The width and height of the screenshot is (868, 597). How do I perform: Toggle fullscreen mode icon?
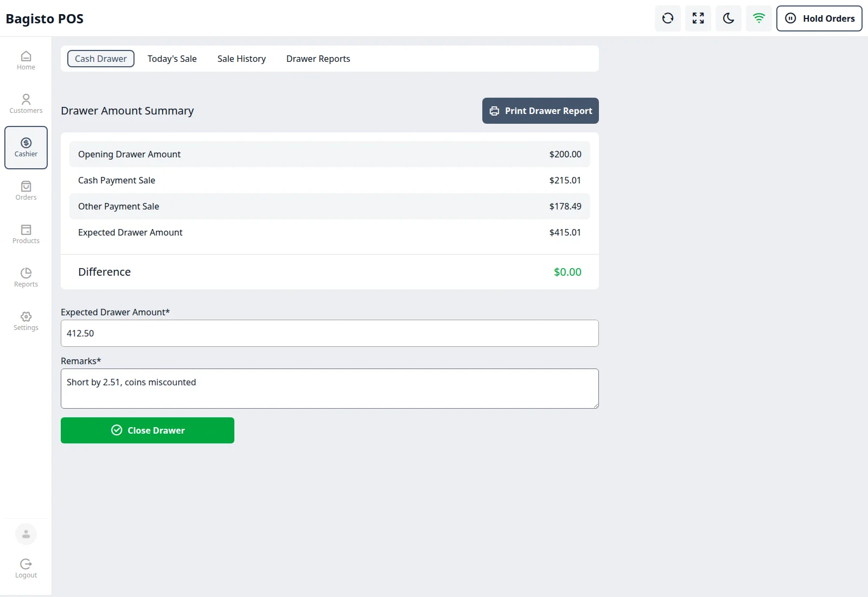tap(698, 18)
